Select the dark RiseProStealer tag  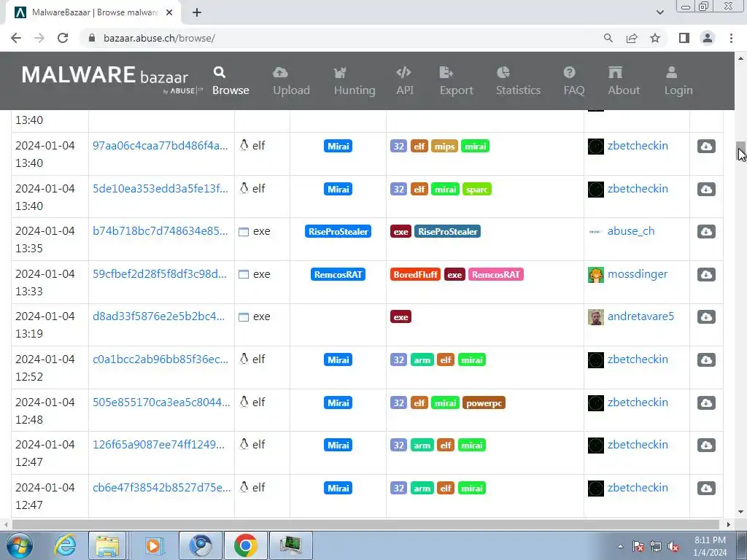(447, 231)
